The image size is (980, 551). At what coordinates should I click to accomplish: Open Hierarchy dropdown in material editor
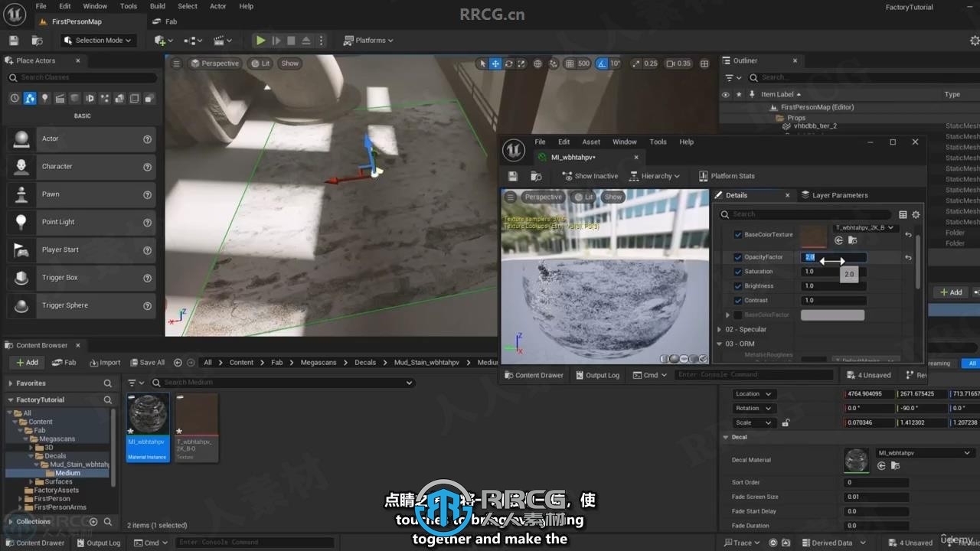pyautogui.click(x=655, y=176)
